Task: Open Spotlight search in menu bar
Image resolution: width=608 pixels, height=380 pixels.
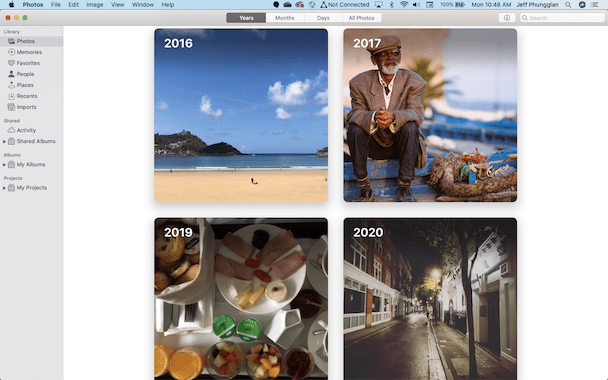Action: click(x=568, y=5)
